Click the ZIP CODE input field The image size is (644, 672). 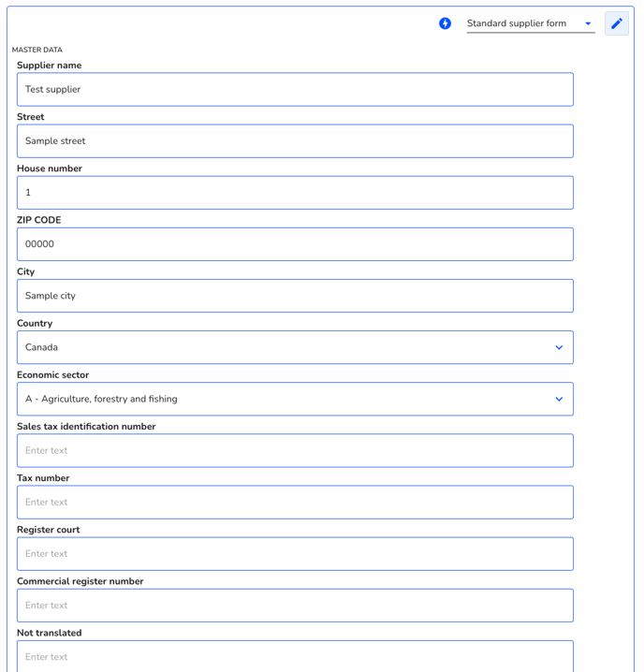pyautogui.click(x=295, y=244)
